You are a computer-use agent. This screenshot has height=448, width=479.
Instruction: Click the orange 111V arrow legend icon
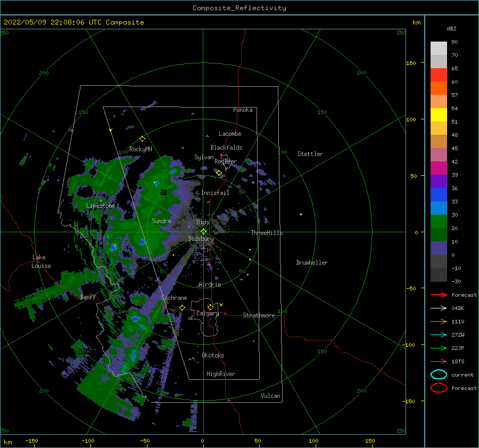[439, 321]
